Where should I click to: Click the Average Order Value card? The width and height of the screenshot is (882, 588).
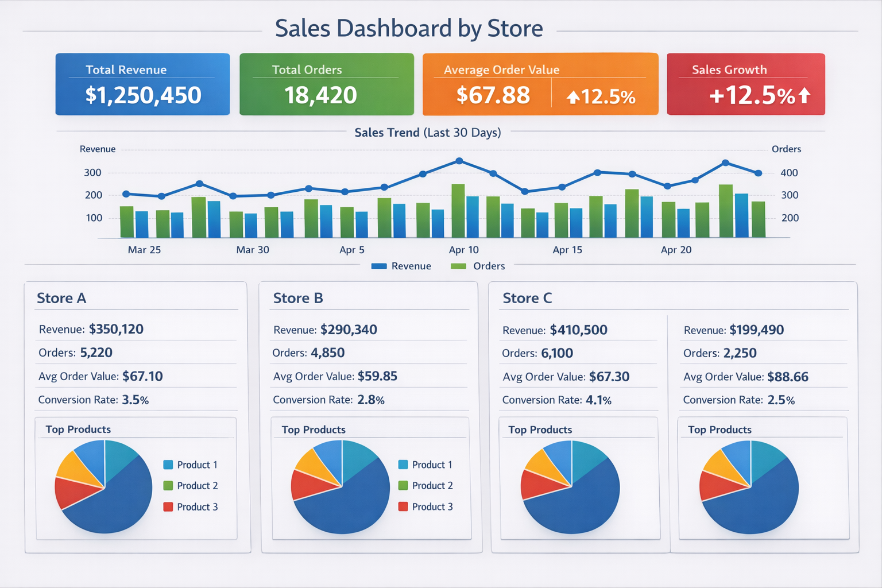coord(540,84)
